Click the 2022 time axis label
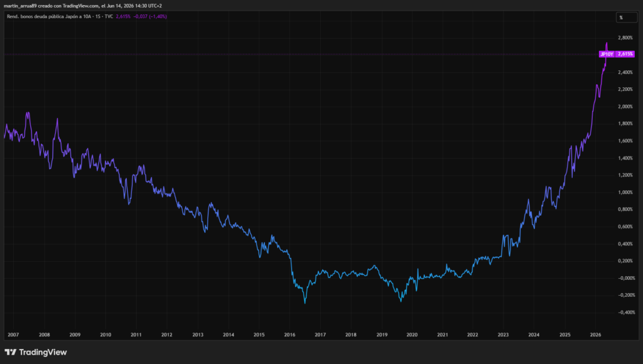The width and height of the screenshot is (643, 364). click(472, 335)
